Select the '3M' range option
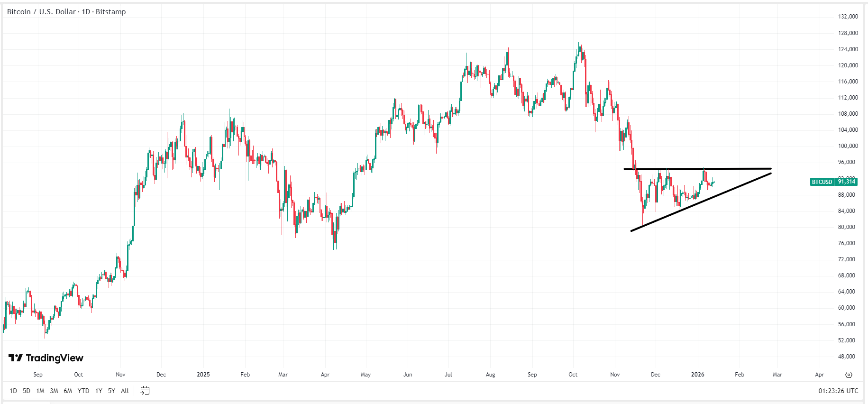This screenshot has height=404, width=868. tap(54, 391)
